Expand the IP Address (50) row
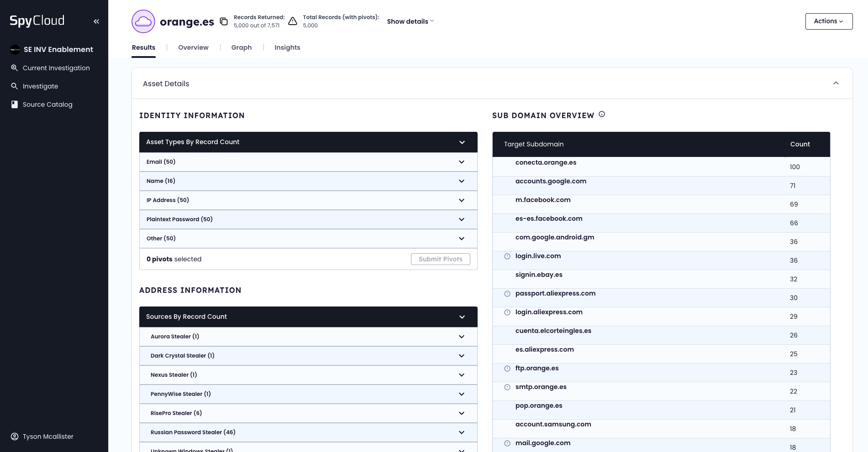 point(308,200)
